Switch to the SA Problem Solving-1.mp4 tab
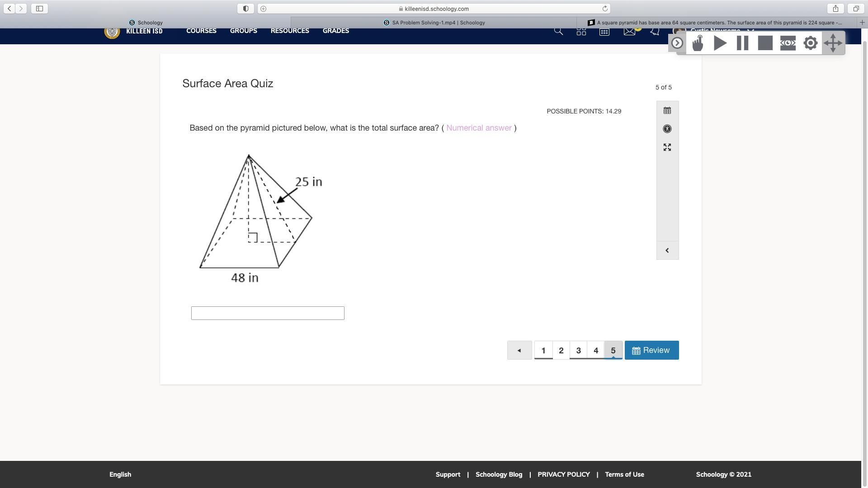The image size is (868, 488). coord(434,23)
